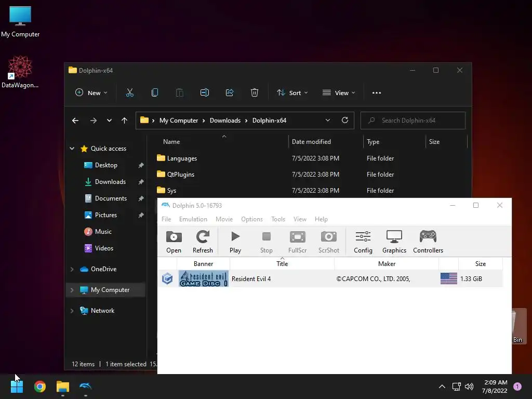This screenshot has width=532, height=399.
Task: Go up one folder level in Explorer
Action: click(125, 121)
